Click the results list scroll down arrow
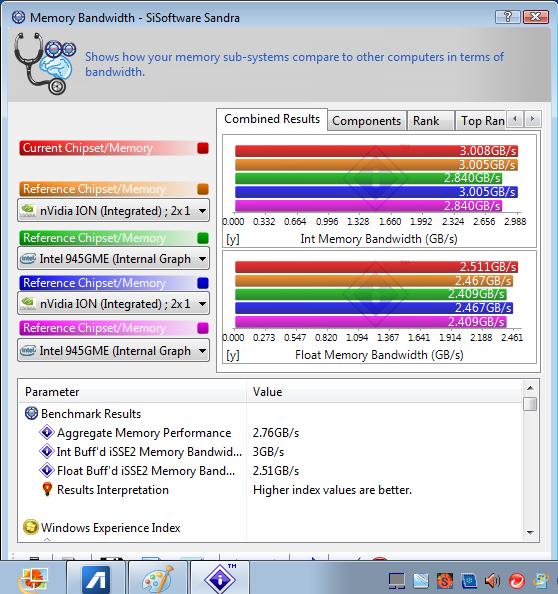 click(x=530, y=533)
